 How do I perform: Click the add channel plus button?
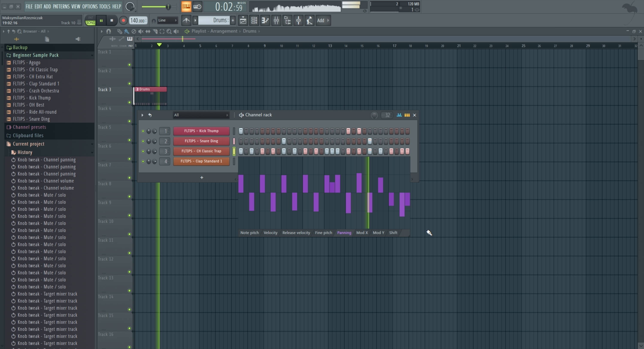[202, 178]
